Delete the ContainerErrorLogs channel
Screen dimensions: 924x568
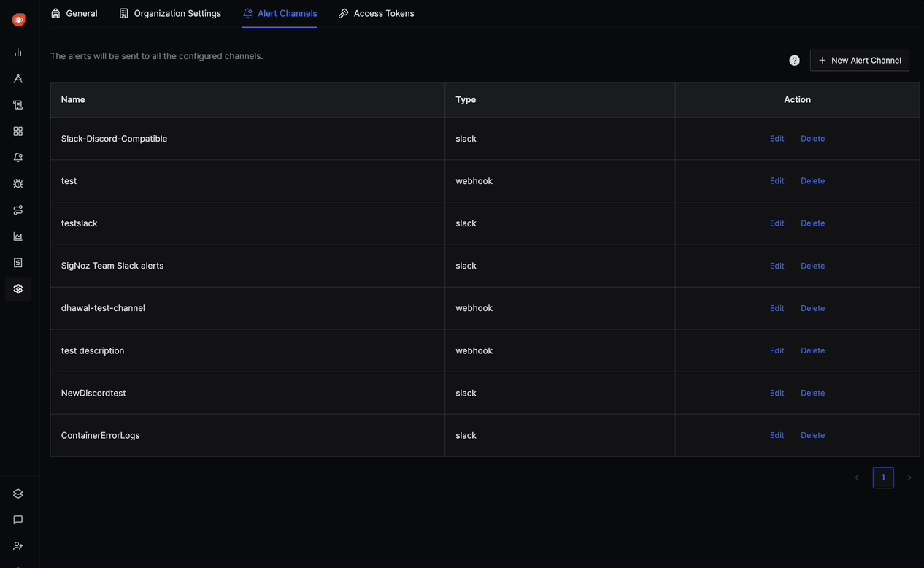point(813,435)
